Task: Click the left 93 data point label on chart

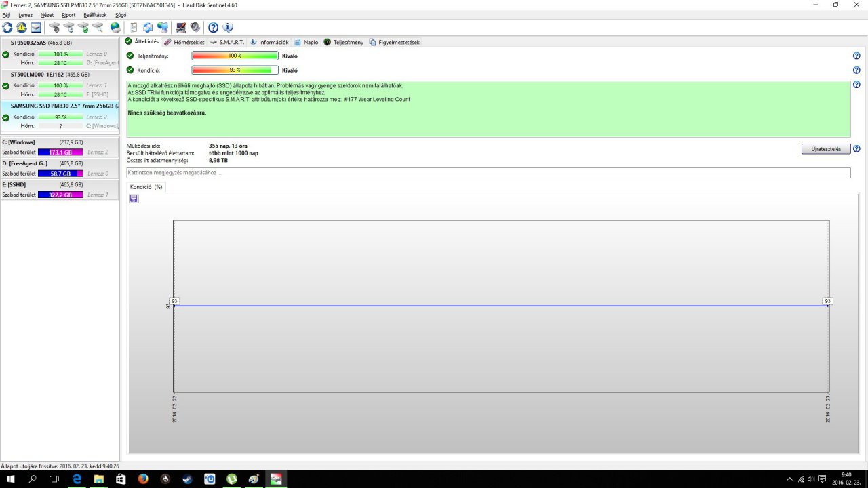Action: point(174,301)
